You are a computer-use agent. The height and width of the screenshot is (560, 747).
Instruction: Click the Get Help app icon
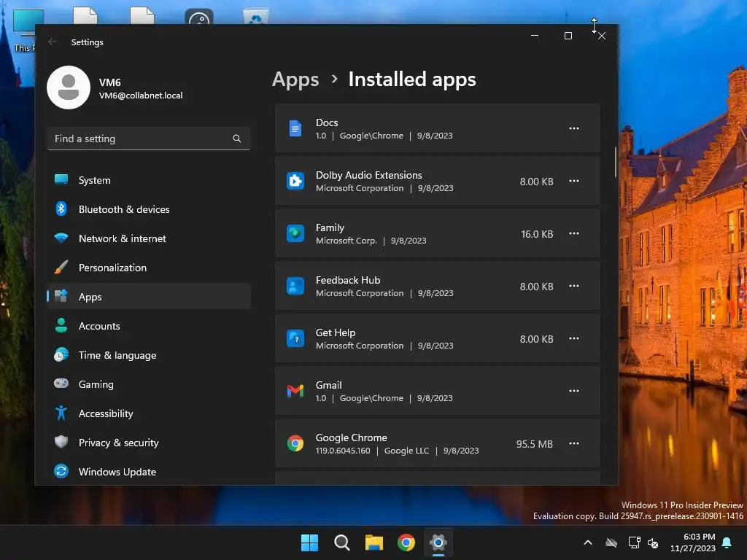295,338
